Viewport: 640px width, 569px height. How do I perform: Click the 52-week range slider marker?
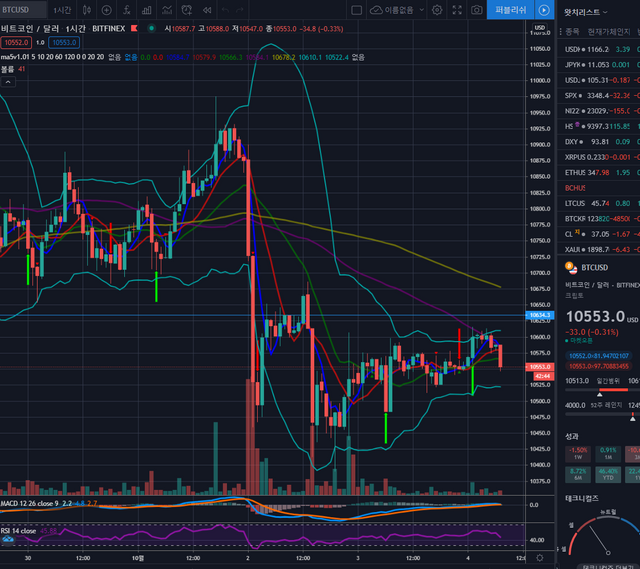pos(633,418)
